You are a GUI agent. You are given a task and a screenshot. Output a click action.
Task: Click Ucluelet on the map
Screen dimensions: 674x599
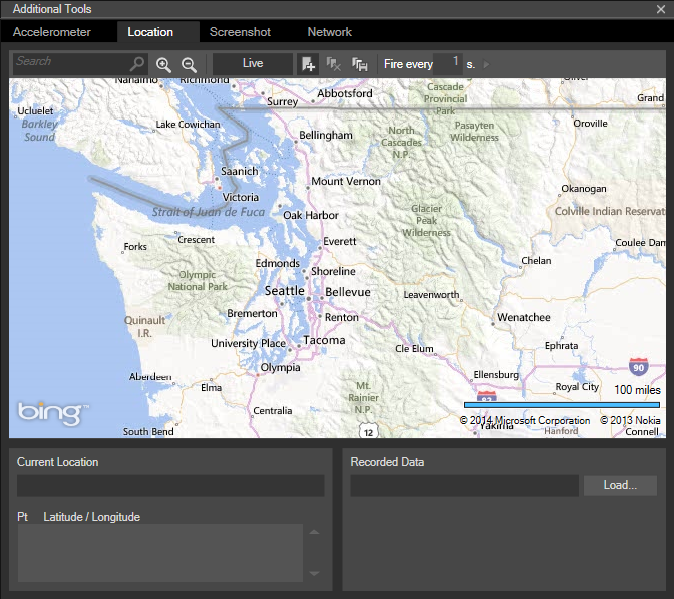coord(35,111)
